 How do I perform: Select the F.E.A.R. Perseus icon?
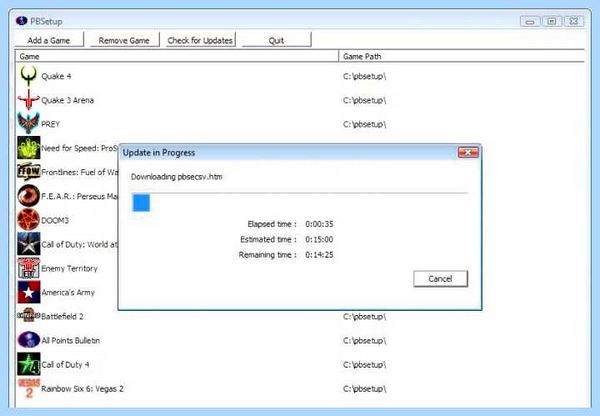[29, 196]
